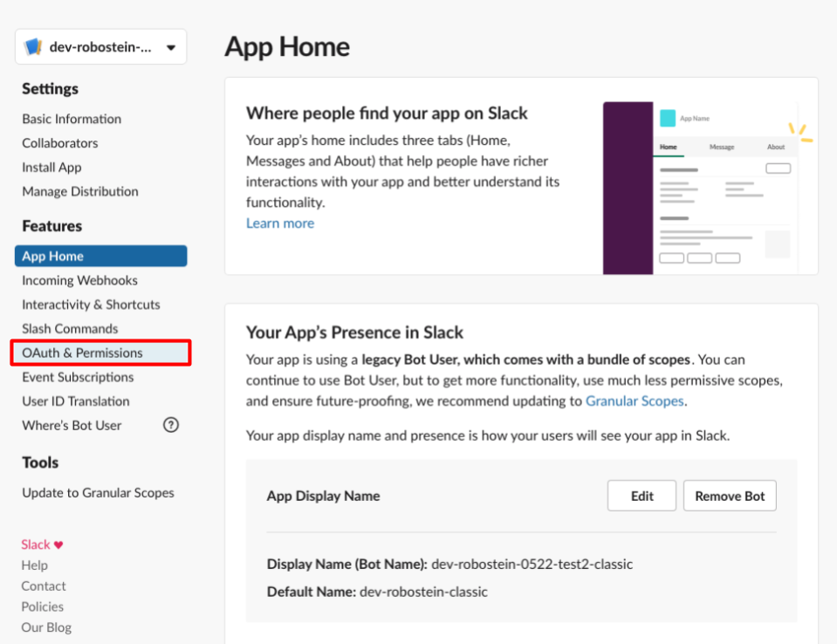Image resolution: width=837 pixels, height=644 pixels.
Task: Select Manage Distribution in sidebar
Action: pos(80,192)
